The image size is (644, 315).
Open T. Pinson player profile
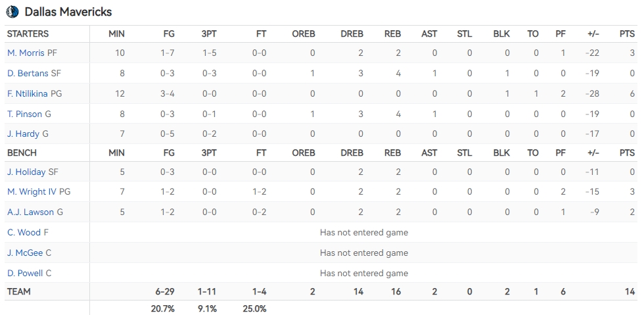click(x=25, y=114)
